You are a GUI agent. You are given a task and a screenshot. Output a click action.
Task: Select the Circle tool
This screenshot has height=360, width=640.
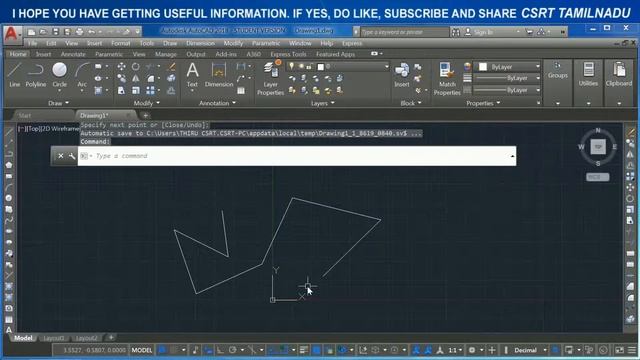point(60,75)
